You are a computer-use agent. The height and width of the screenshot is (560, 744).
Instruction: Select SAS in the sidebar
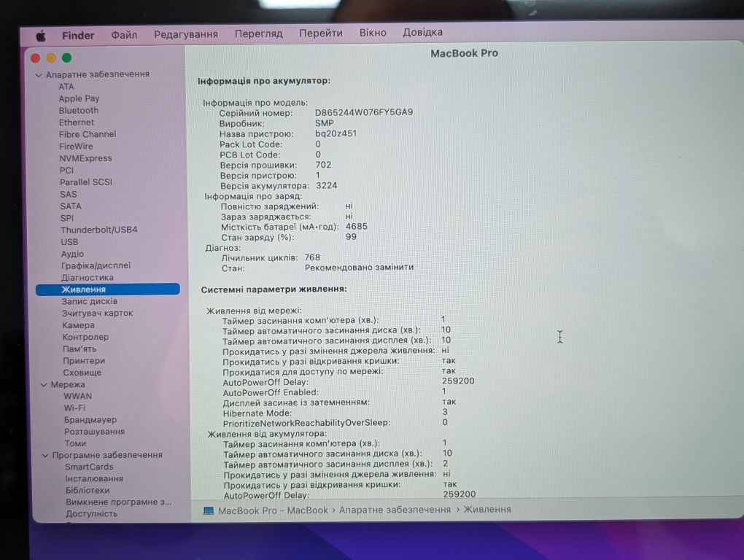69,195
